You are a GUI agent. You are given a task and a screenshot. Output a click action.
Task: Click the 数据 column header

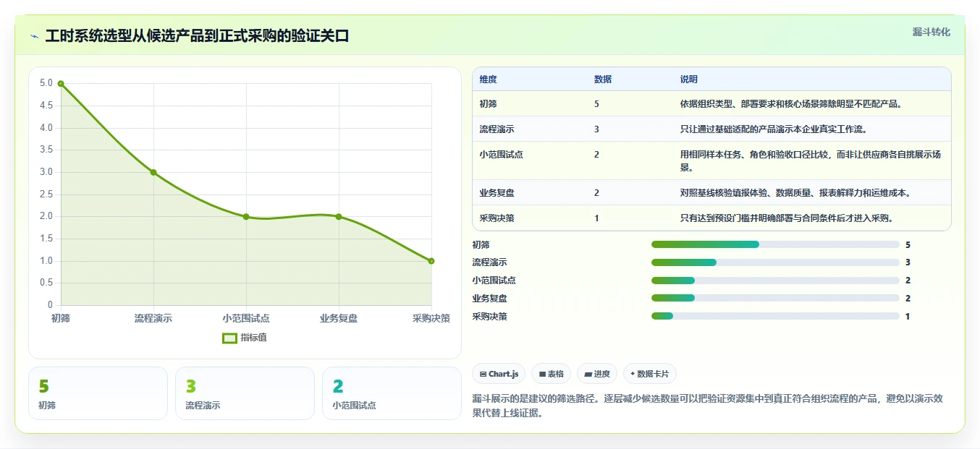pyautogui.click(x=603, y=80)
